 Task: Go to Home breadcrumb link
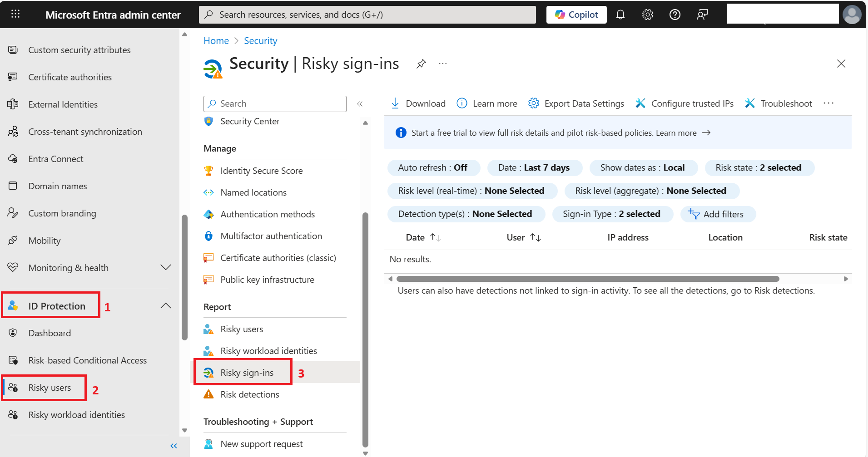click(x=216, y=41)
